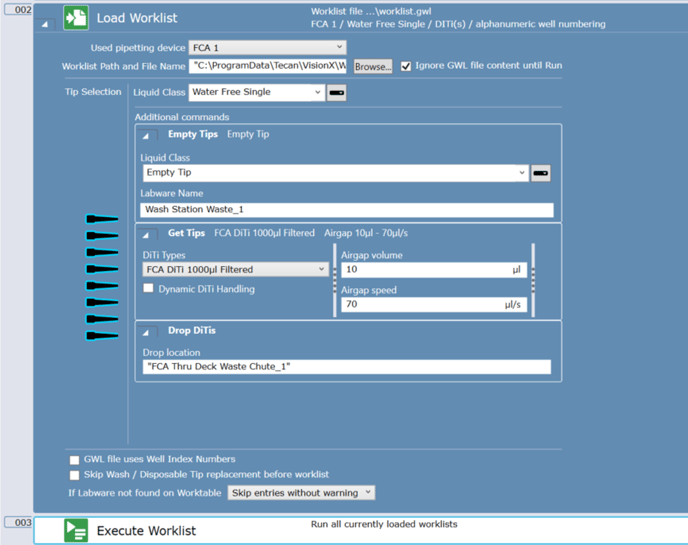The image size is (688, 545).
Task: Open liquid class editor next to Water Free Single
Action: pyautogui.click(x=337, y=93)
